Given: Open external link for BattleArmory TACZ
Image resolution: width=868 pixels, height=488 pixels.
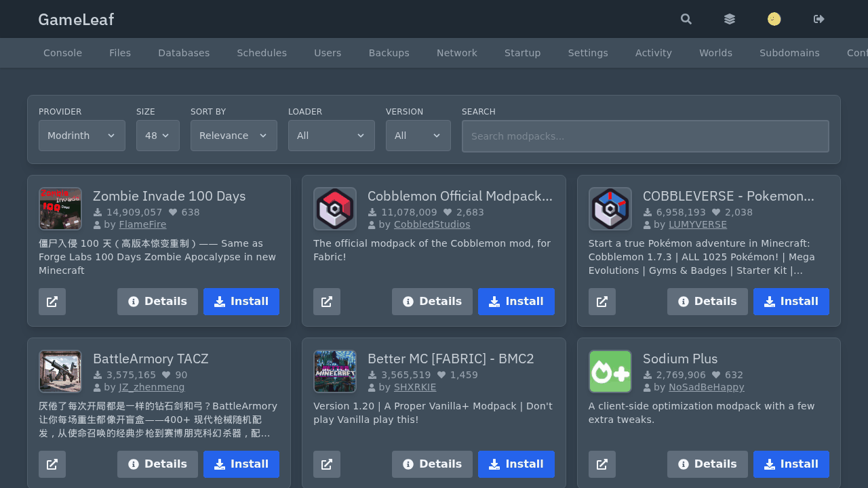Looking at the screenshot, I should (x=52, y=464).
